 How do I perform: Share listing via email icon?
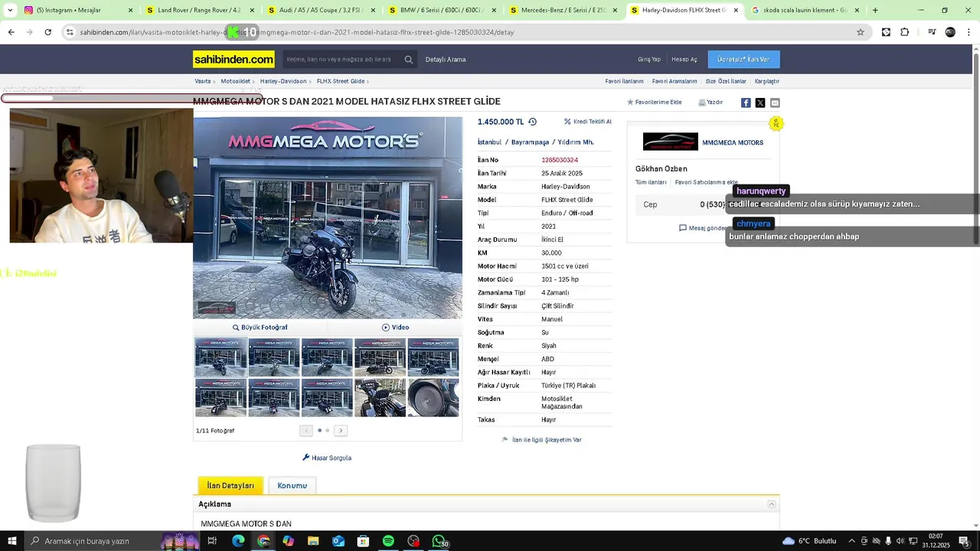coord(775,103)
